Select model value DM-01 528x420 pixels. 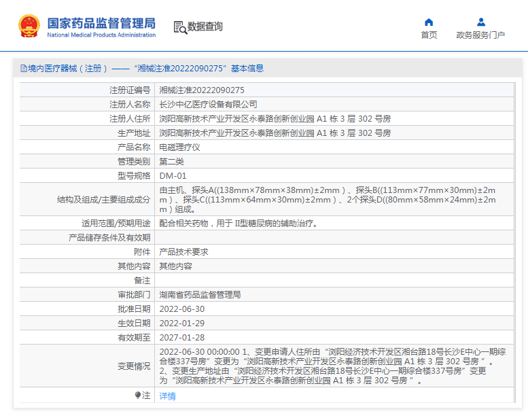173,176
